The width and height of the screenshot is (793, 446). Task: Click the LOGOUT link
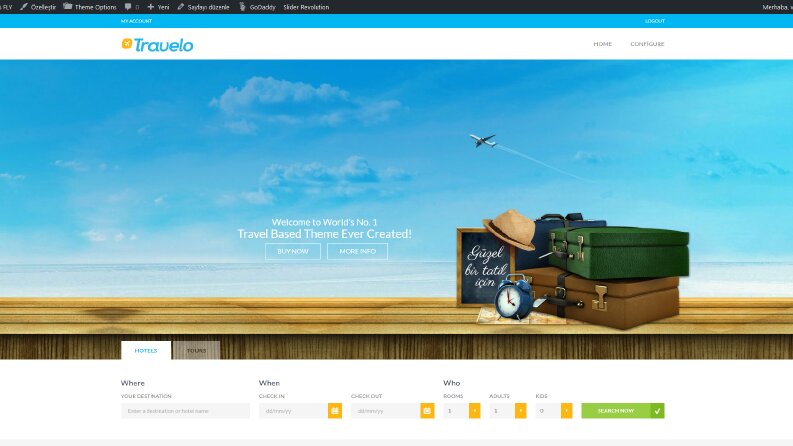tap(654, 21)
